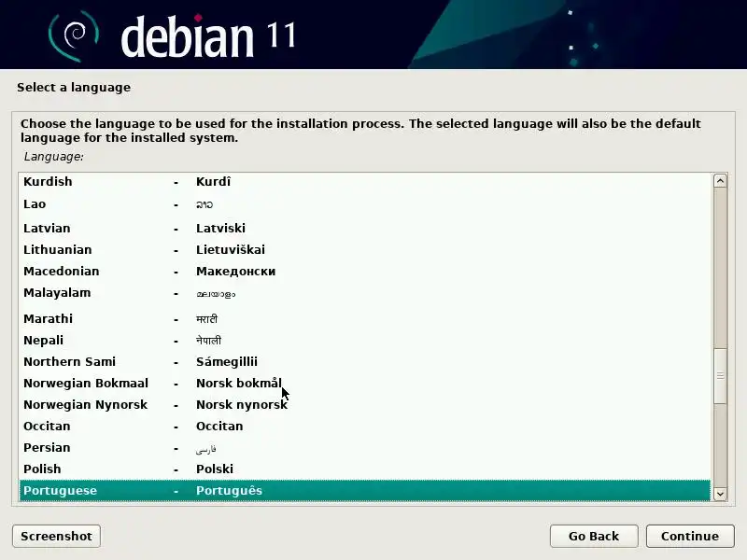Pick the Macedonian language entry
This screenshot has width=747, height=560.
click(x=364, y=271)
